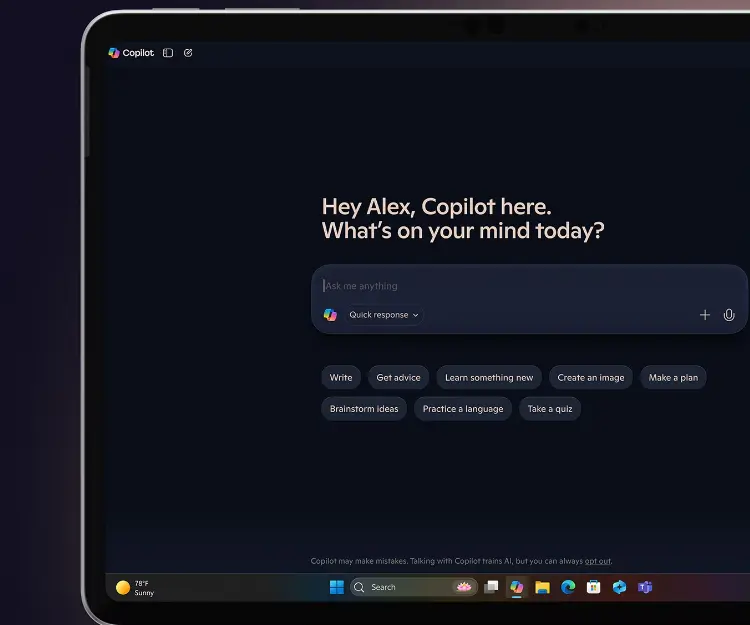Screen dimensions: 750x625
Task: Toggle the sidebar panel icon
Action: 168,53
